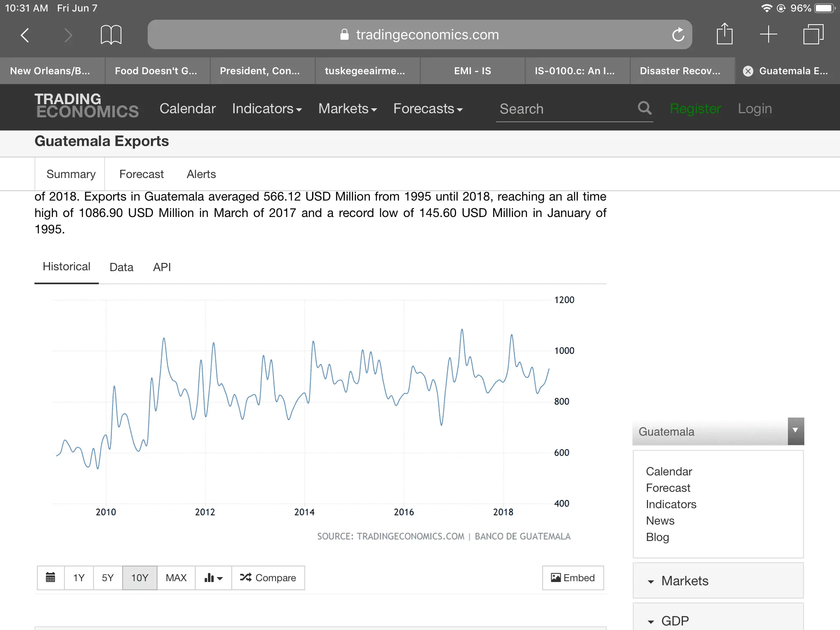Open the chart type dropdown
840x630 pixels.
(213, 577)
